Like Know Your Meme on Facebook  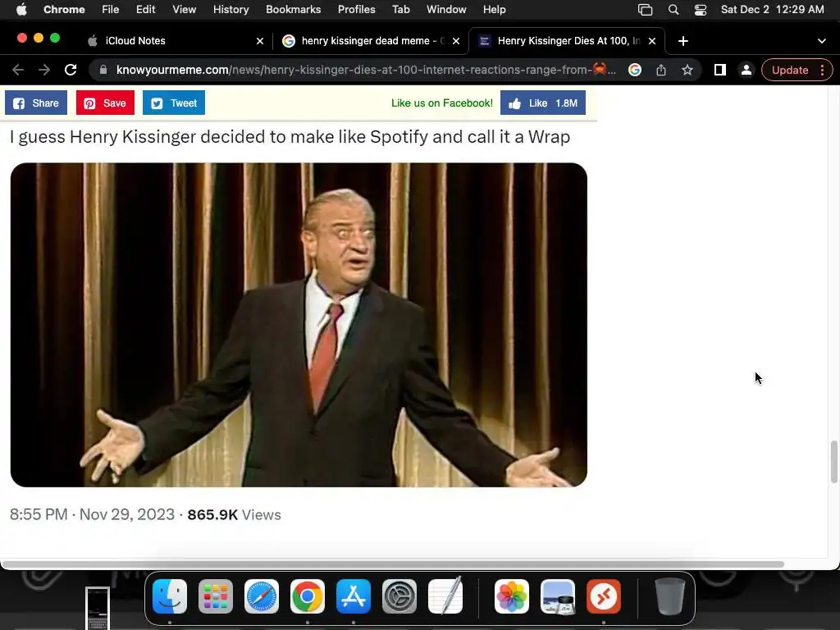click(543, 103)
